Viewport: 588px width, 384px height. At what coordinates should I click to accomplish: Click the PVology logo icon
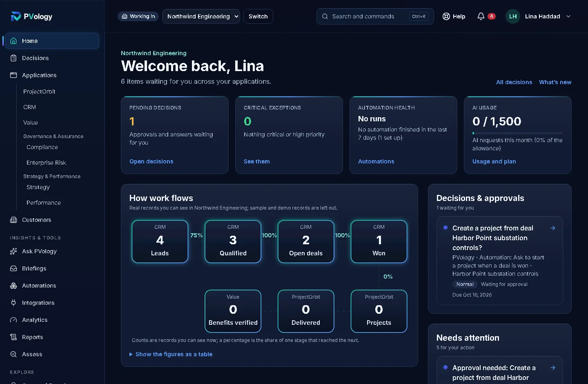click(16, 16)
